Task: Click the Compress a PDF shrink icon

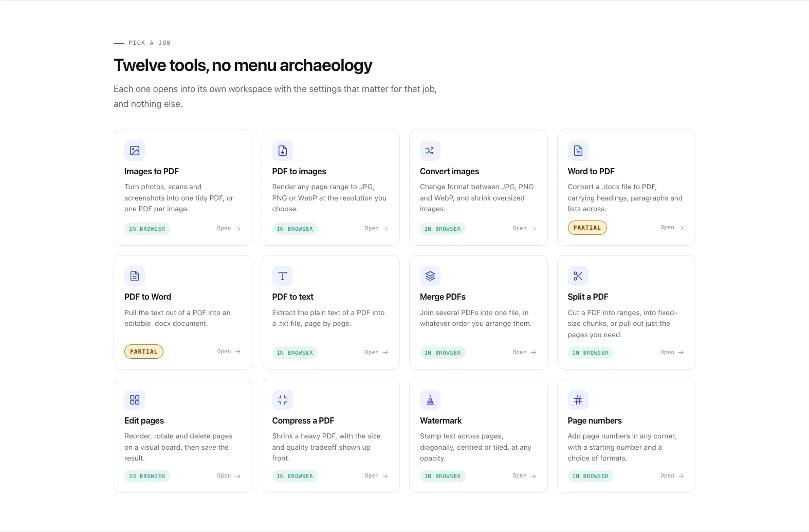Action: (283, 400)
